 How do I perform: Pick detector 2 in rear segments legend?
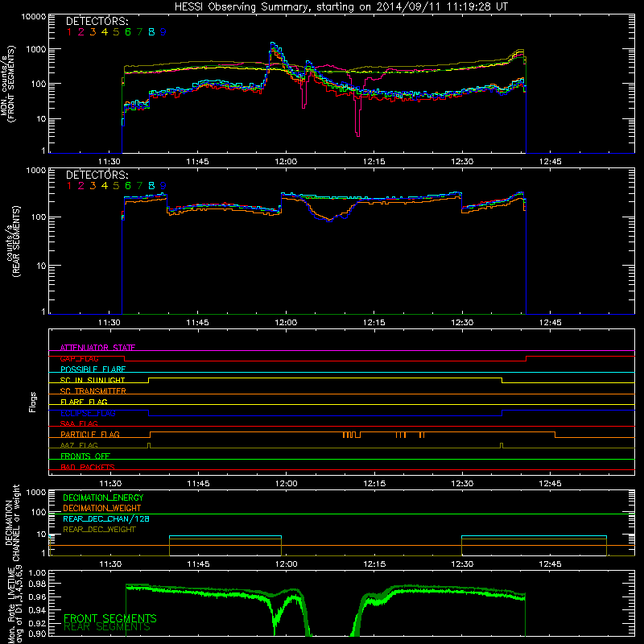pyautogui.click(x=81, y=186)
